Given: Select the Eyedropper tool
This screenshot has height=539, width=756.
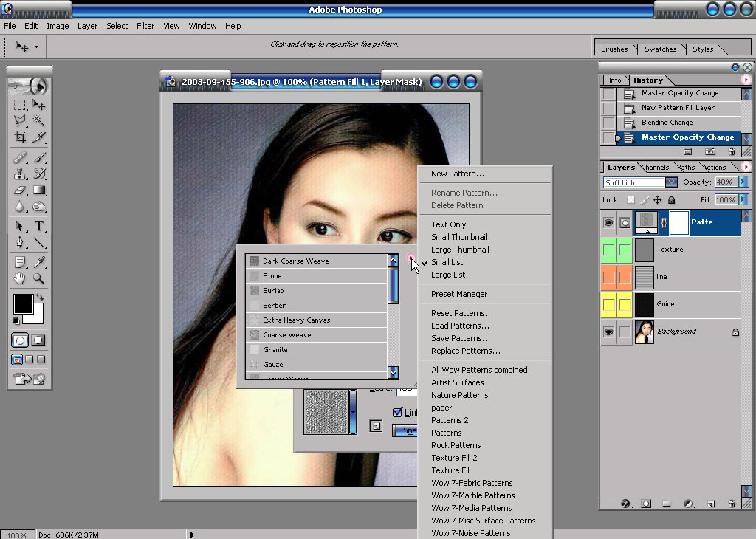Looking at the screenshot, I should [x=39, y=262].
